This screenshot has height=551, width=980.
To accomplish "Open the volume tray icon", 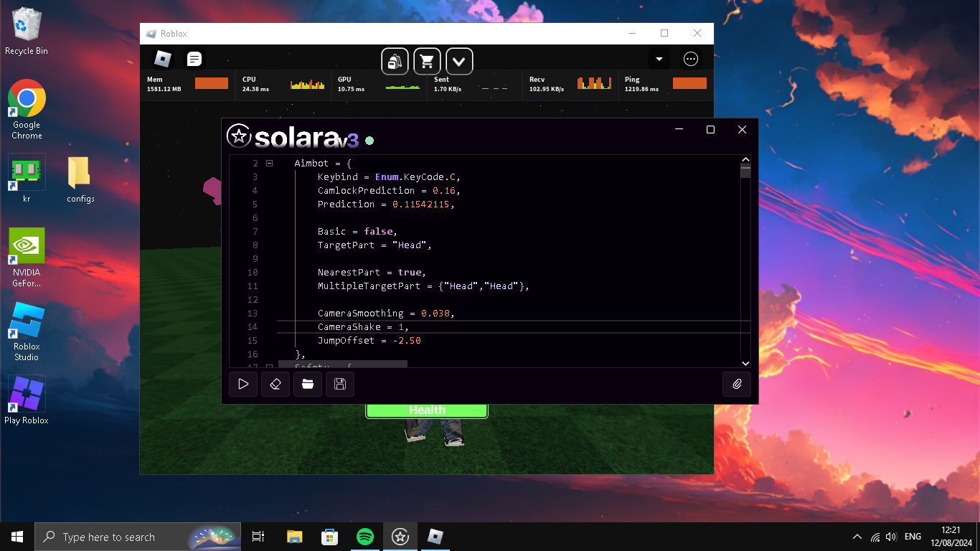I will (892, 537).
